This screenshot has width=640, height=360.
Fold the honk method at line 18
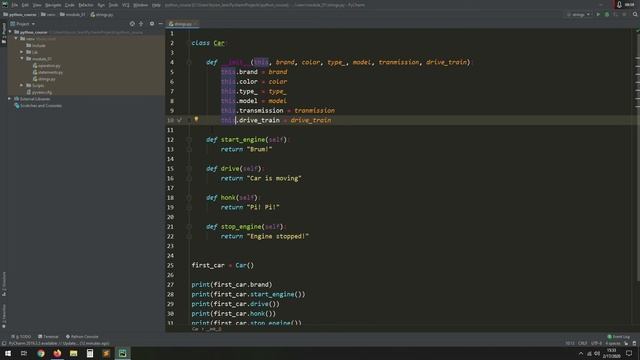pos(189,198)
